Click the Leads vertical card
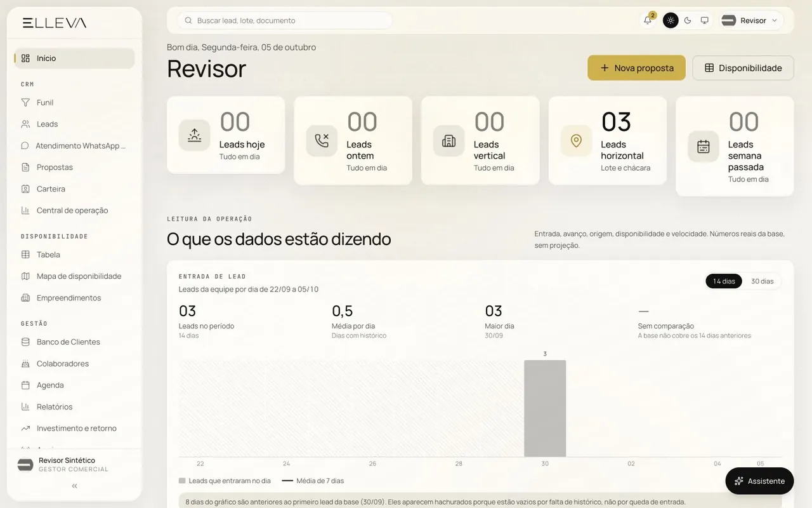The width and height of the screenshot is (812, 508). click(480, 140)
